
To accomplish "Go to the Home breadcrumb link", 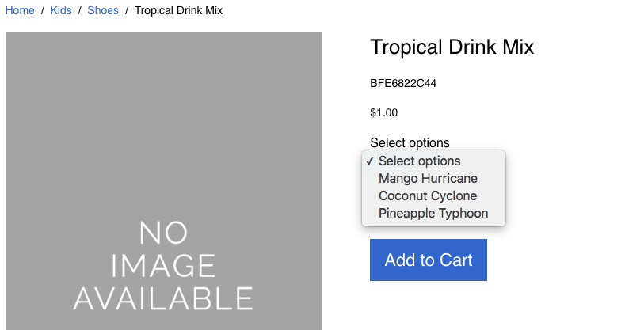I will [20, 10].
